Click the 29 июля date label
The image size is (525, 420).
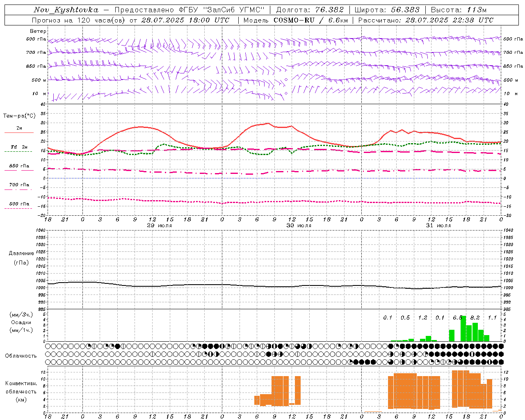click(159, 226)
